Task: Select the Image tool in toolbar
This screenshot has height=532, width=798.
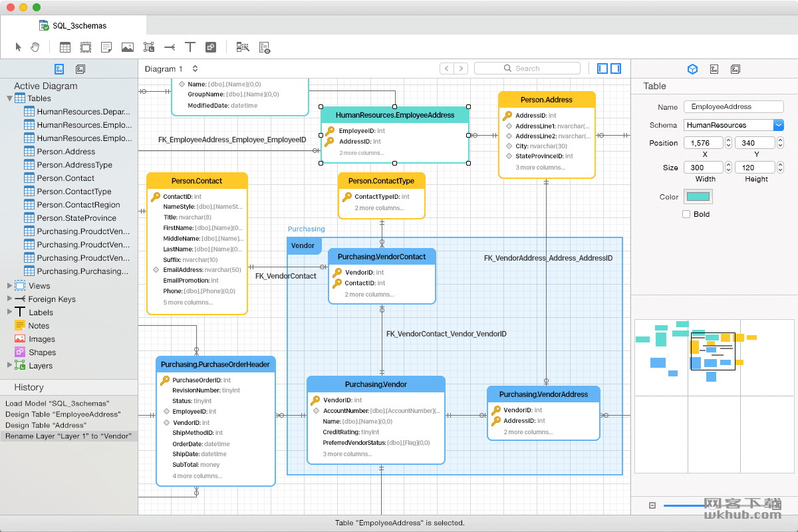Action: click(128, 47)
